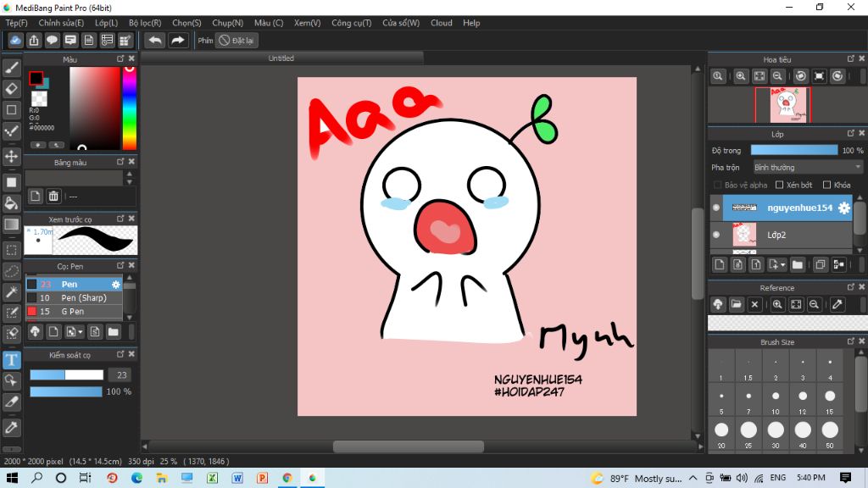Choose the G Pen brush

[75, 312]
